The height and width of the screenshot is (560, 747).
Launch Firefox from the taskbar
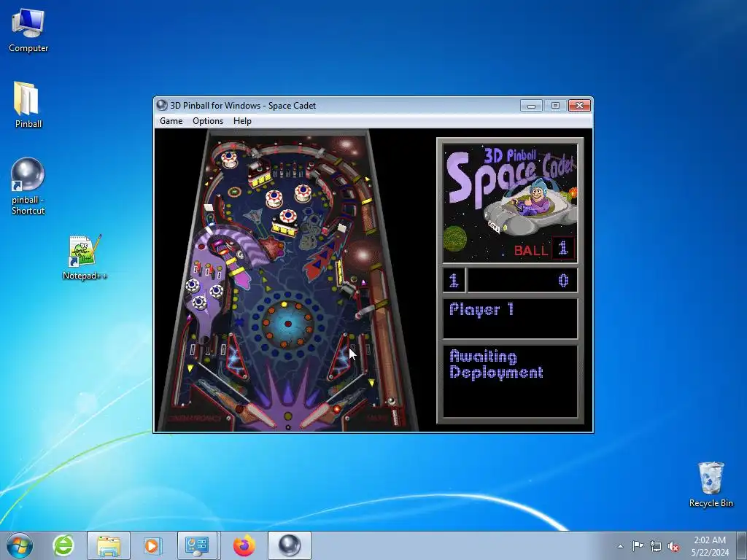[244, 545]
